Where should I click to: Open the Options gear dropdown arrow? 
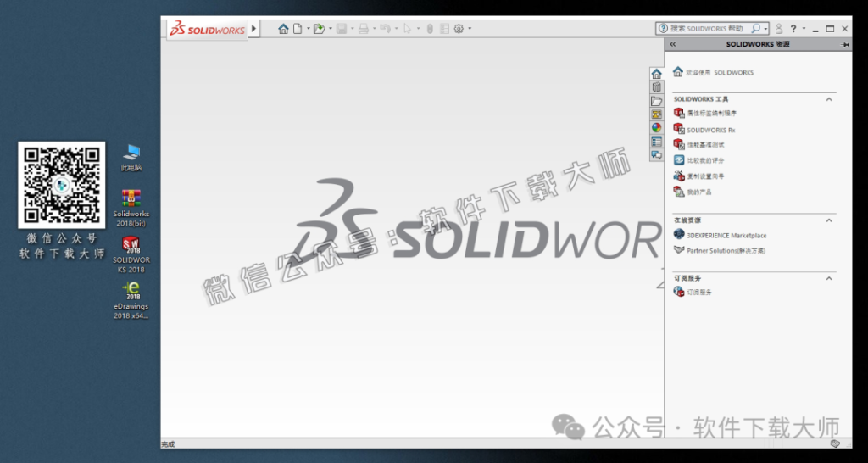[470, 29]
